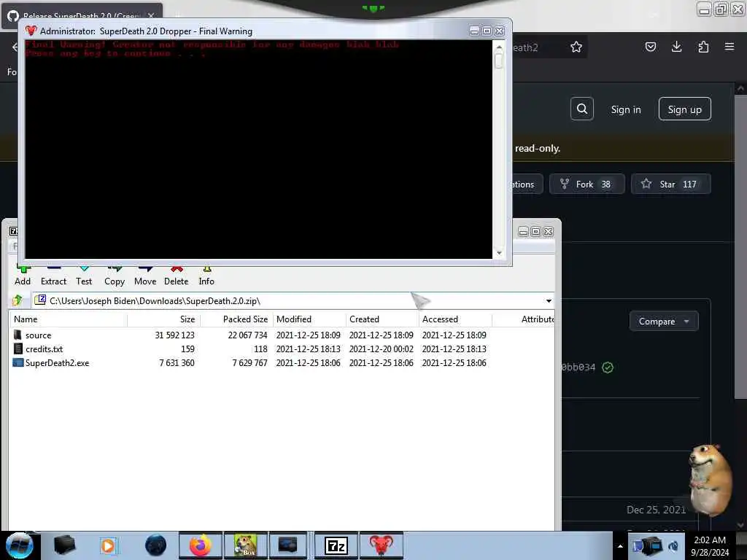Click the Delete tool in 7-Zip
The height and width of the screenshot is (560, 747).
[x=177, y=276]
